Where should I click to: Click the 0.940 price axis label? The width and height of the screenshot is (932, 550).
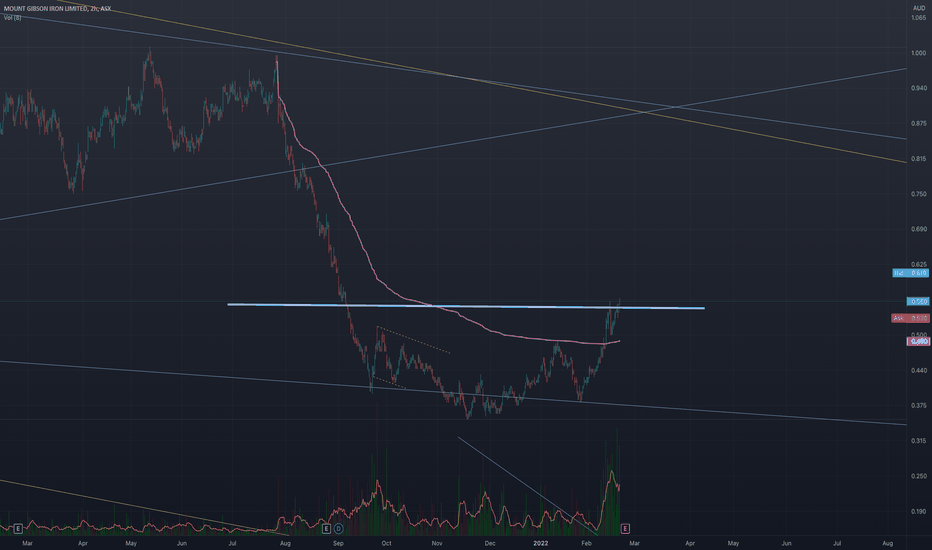918,88
